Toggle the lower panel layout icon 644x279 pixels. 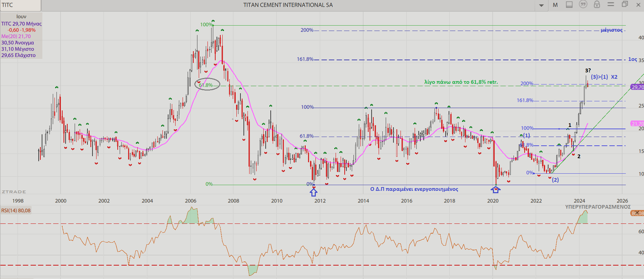[x=569, y=5]
